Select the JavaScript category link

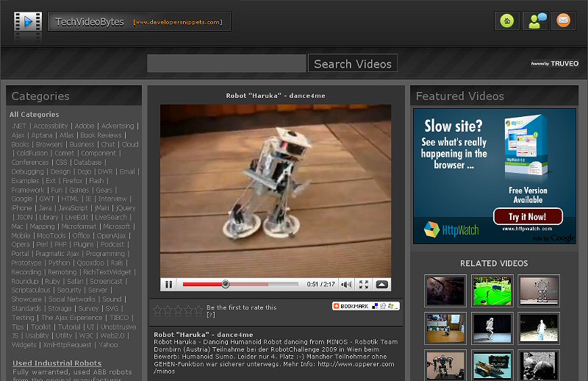point(73,208)
